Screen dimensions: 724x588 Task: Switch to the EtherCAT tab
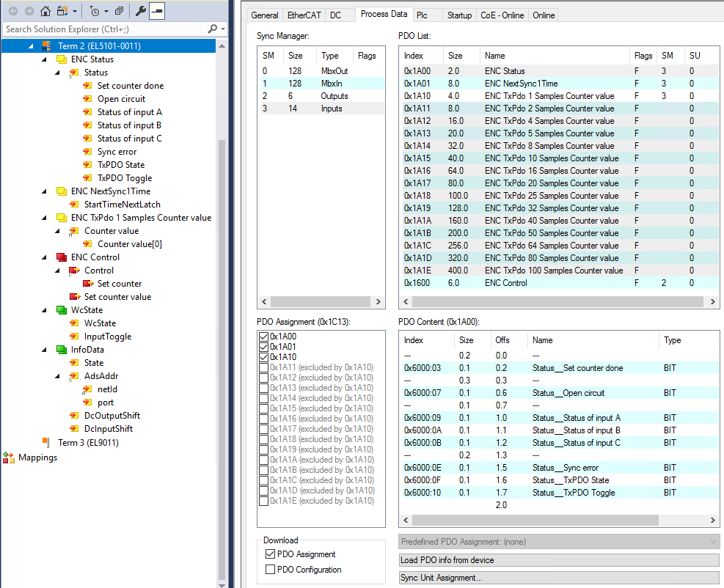(304, 15)
